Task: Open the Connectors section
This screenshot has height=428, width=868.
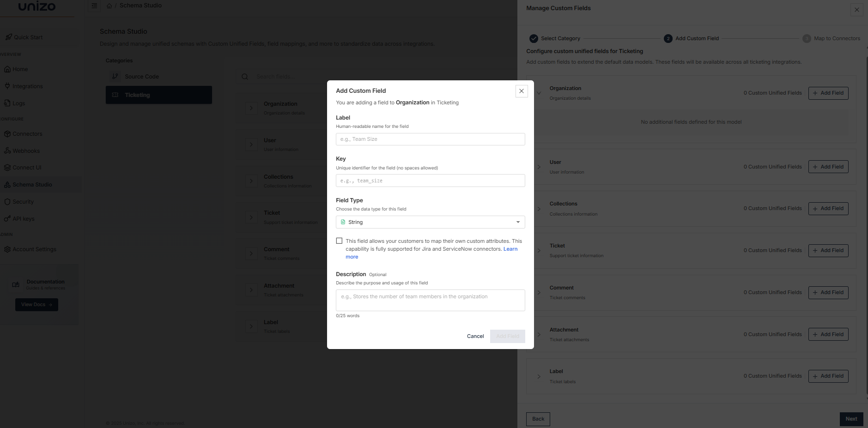Action: [x=7, y=133]
